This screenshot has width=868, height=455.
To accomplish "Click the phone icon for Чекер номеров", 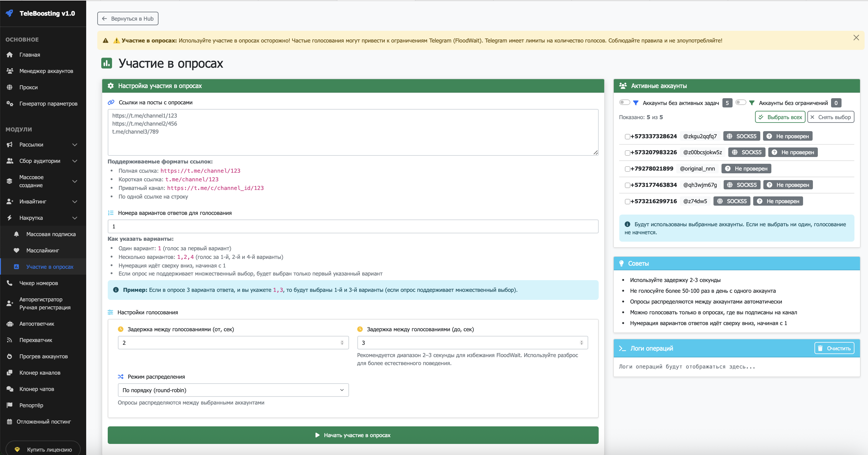I will pyautogui.click(x=10, y=283).
